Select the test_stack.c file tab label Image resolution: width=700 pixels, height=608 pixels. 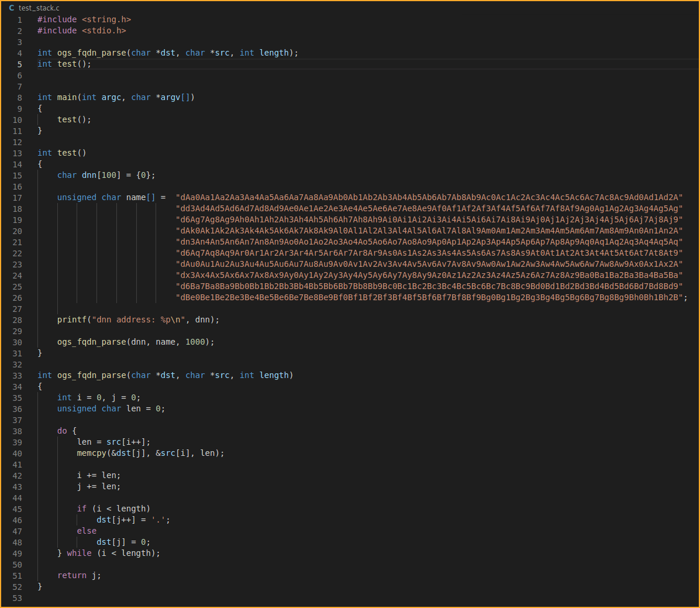pyautogui.click(x=39, y=8)
